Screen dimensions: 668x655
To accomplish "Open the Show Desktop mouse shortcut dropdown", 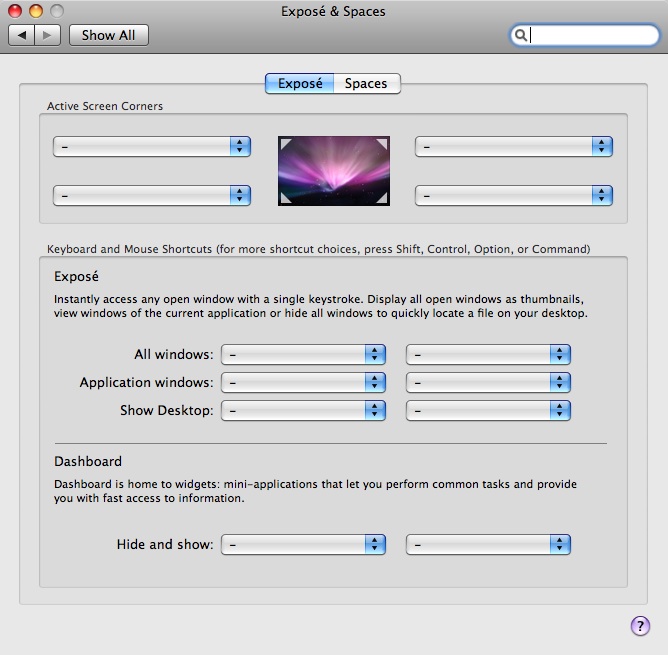I will 488,410.
